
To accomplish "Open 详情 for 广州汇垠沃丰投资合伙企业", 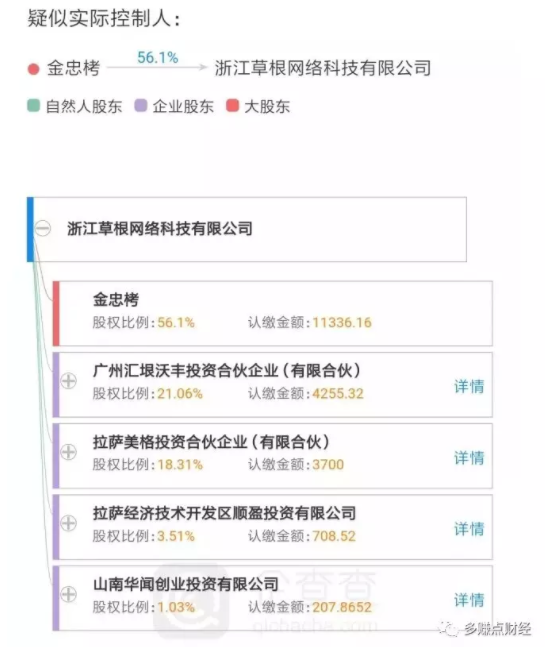I will pos(469,387).
